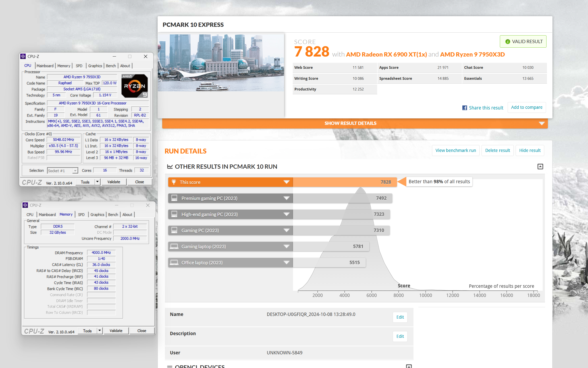This screenshot has height=368, width=588.
Task: Collapse the OpenCL Devices section
Action: pyautogui.click(x=409, y=366)
